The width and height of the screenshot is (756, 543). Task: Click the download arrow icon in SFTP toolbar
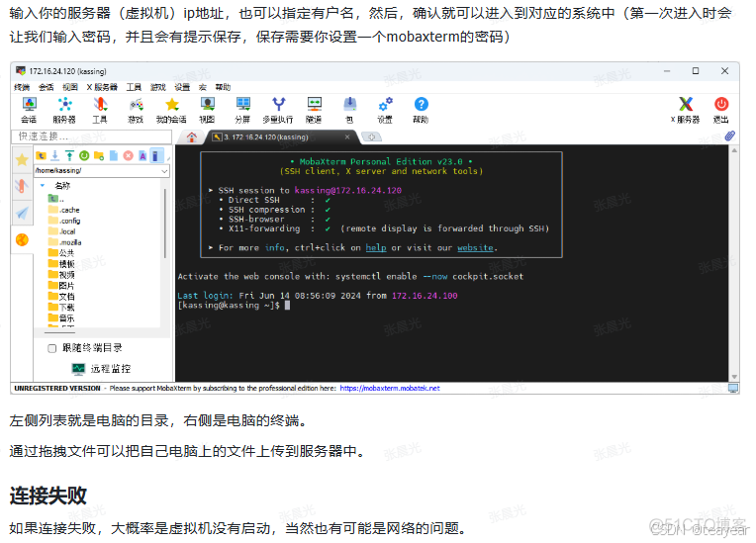pos(55,155)
